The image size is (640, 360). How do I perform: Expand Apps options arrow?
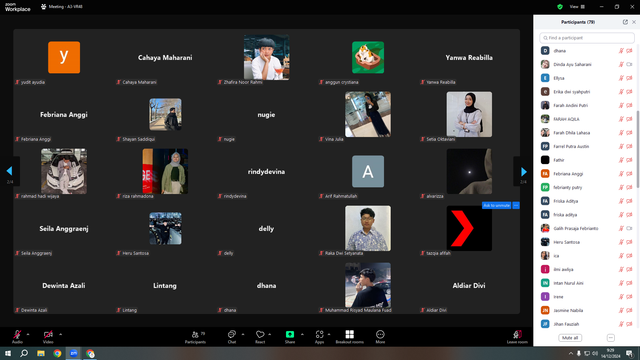[x=329, y=334]
